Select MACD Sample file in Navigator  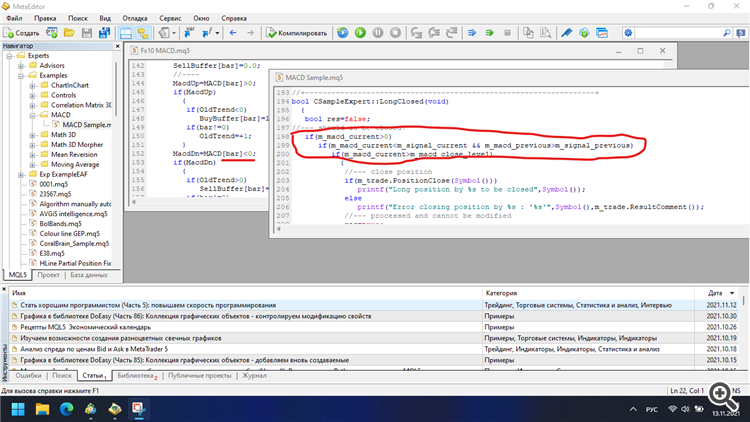coord(87,125)
